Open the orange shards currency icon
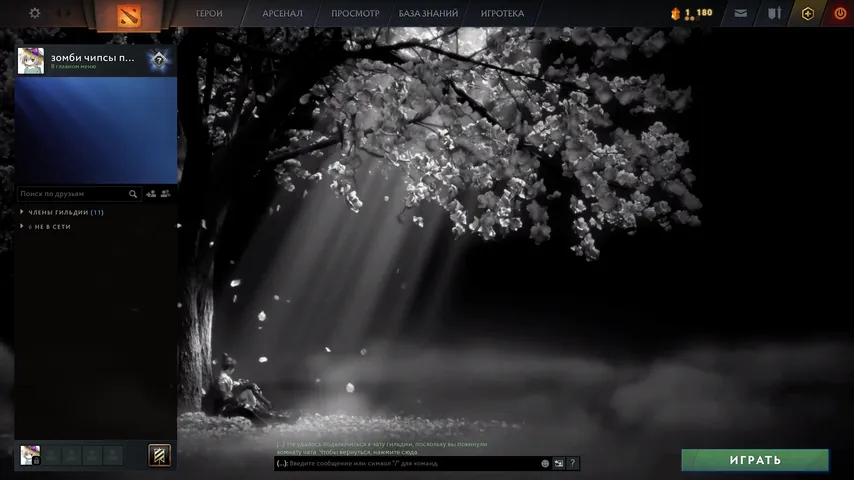 click(675, 14)
